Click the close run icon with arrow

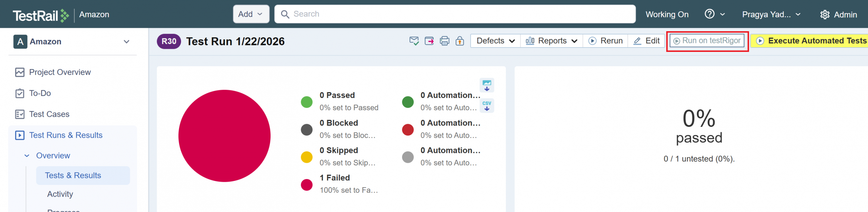pos(429,41)
